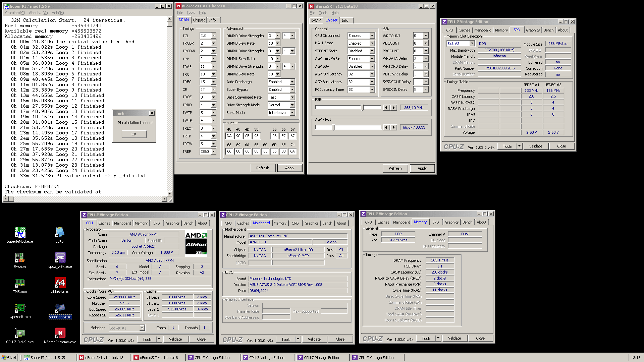Open the Data Scavenged Rate dropdown
Image resolution: width=644 pixels, height=362 pixels.
pyautogui.click(x=292, y=97)
